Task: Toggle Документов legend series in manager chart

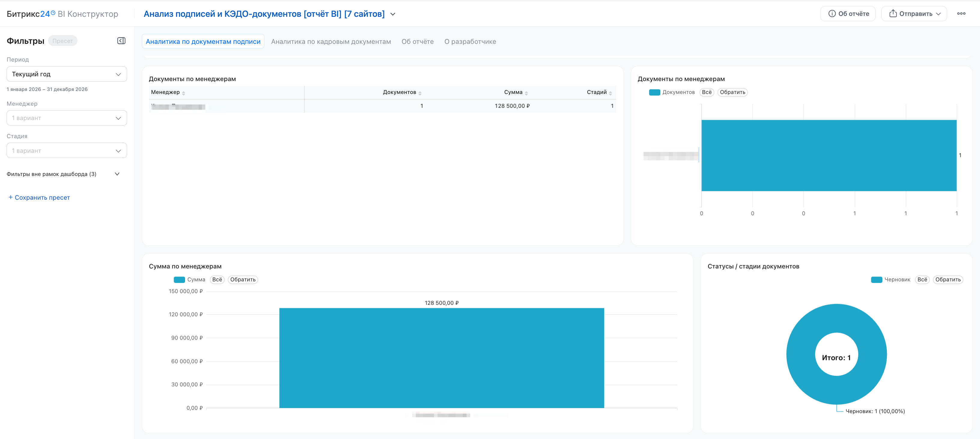Action: (672, 92)
